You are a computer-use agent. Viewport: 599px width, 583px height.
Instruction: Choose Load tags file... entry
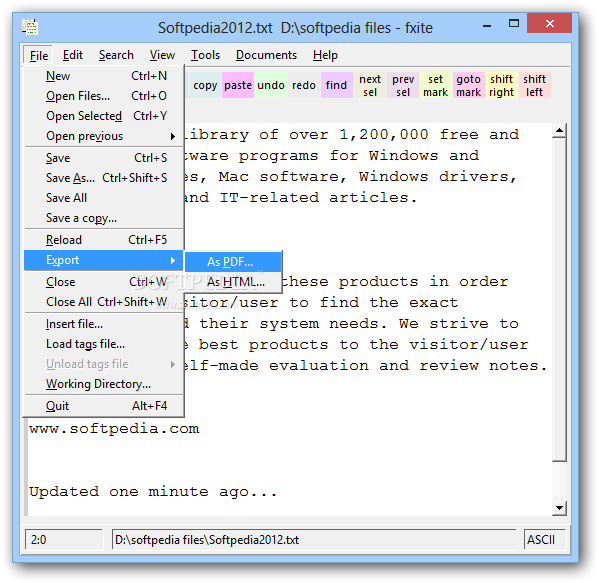pyautogui.click(x=104, y=344)
